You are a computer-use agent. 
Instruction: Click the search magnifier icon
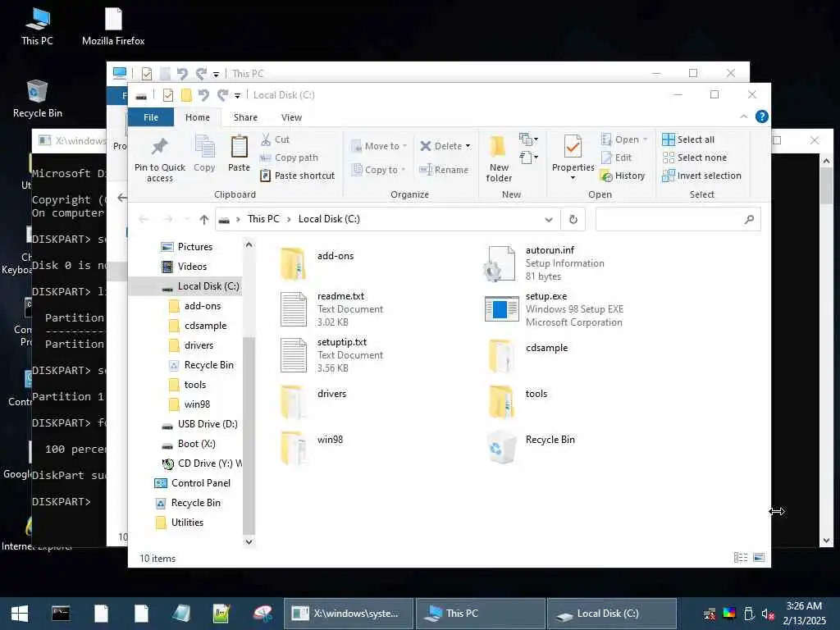(x=749, y=219)
